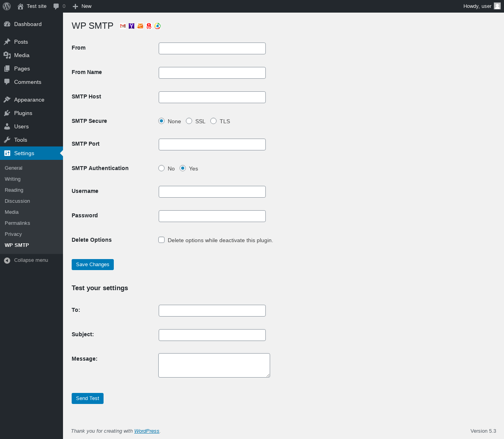Click the Plugins plug icon
The image size is (504, 439).
coord(7,113)
